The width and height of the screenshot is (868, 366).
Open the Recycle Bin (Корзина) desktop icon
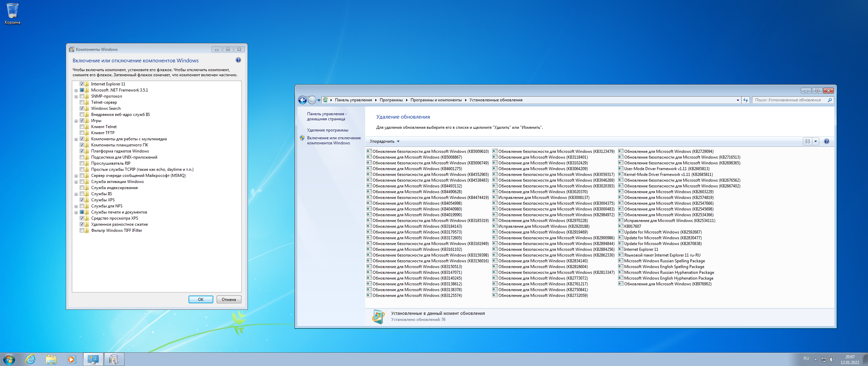pyautogui.click(x=12, y=14)
